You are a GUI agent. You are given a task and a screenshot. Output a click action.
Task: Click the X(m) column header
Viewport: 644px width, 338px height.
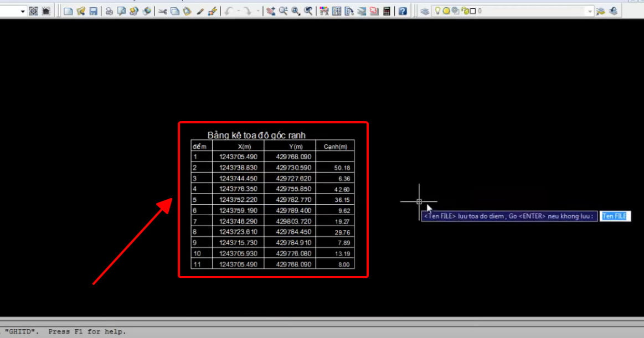point(244,147)
